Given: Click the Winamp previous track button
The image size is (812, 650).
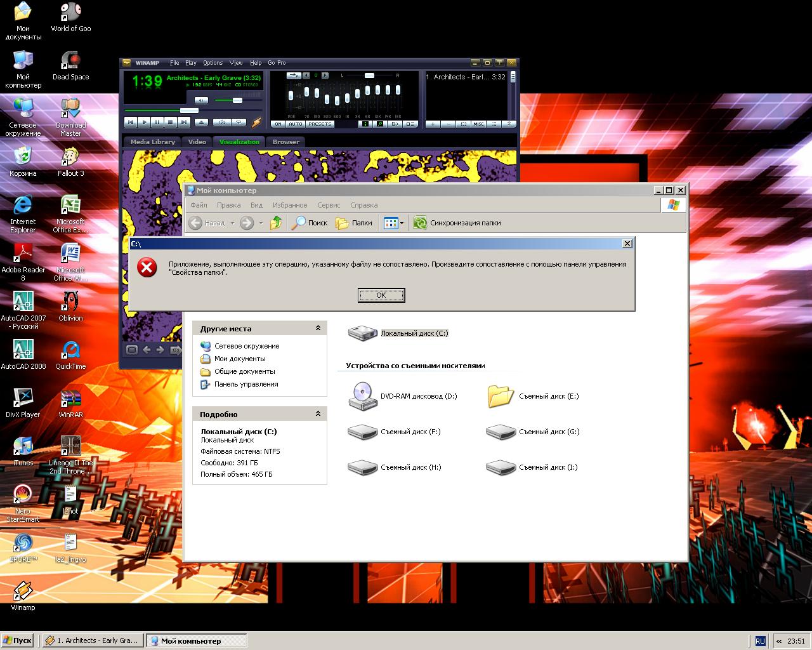Looking at the screenshot, I should click(x=130, y=122).
